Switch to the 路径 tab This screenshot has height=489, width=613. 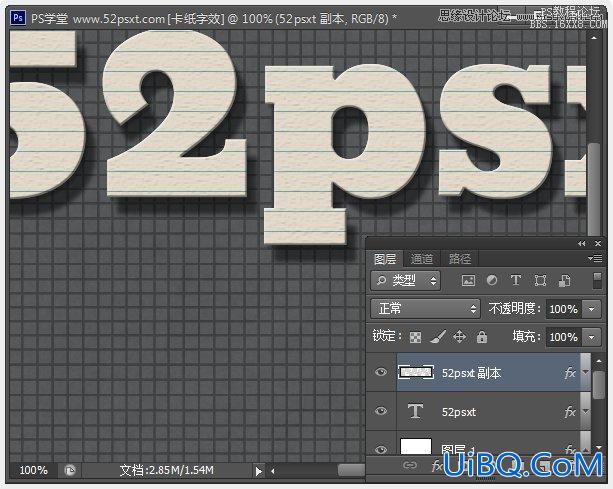coord(460,259)
